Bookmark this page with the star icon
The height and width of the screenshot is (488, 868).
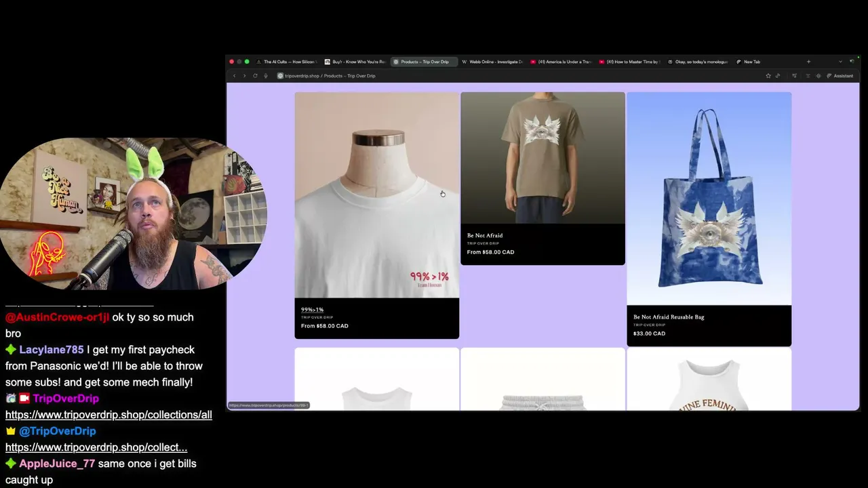point(768,76)
